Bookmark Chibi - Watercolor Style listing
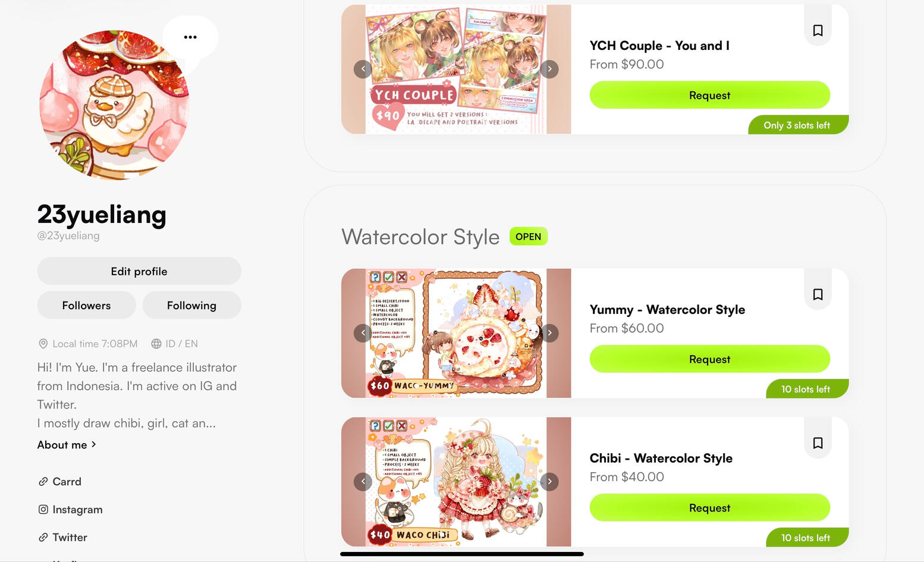Viewport: 924px width, 562px height. click(818, 443)
